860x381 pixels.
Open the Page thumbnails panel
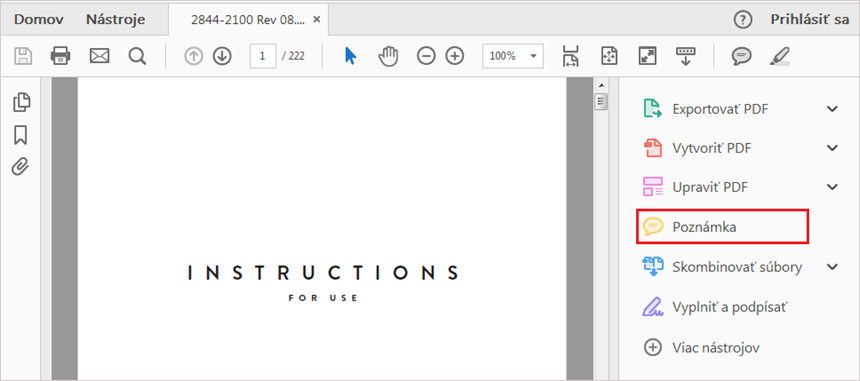(21, 102)
